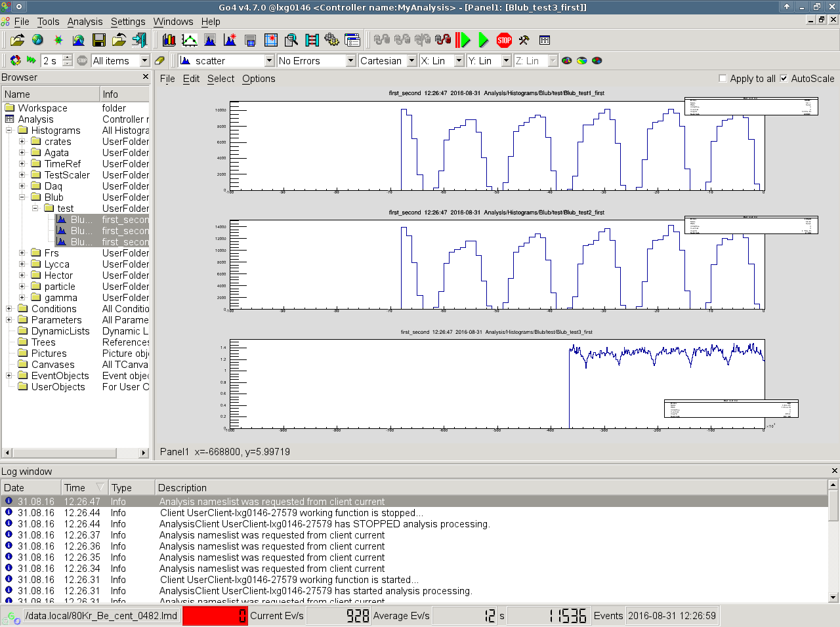Click the colored bar chart icon
The height and width of the screenshot is (627, 840).
coord(169,40)
